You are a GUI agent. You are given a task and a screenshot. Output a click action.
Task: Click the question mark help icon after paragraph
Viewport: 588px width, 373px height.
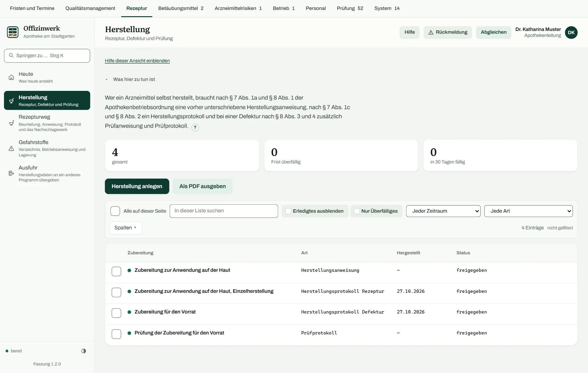tap(195, 128)
